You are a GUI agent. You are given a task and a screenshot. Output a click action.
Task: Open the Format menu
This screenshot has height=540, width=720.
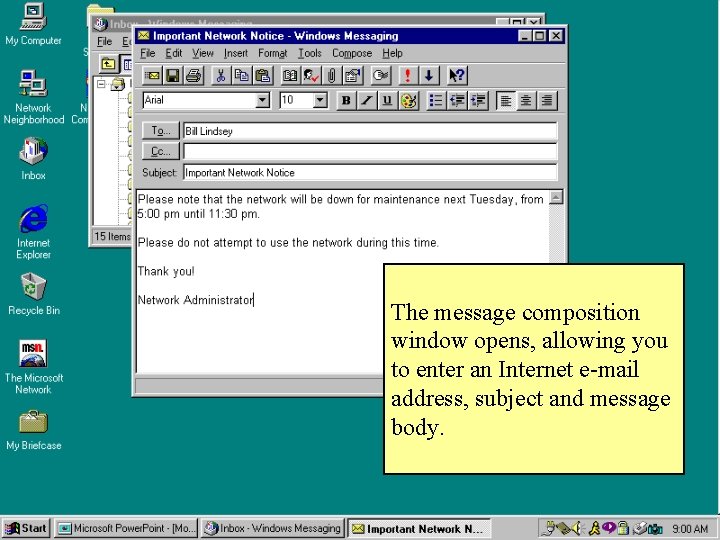[x=272, y=53]
